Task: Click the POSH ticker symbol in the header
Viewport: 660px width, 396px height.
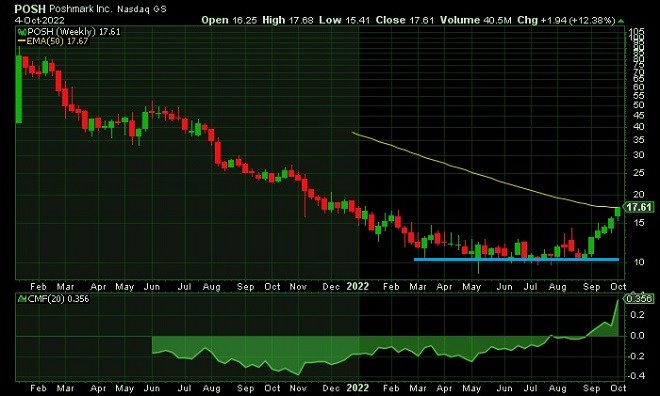Action: coord(30,8)
